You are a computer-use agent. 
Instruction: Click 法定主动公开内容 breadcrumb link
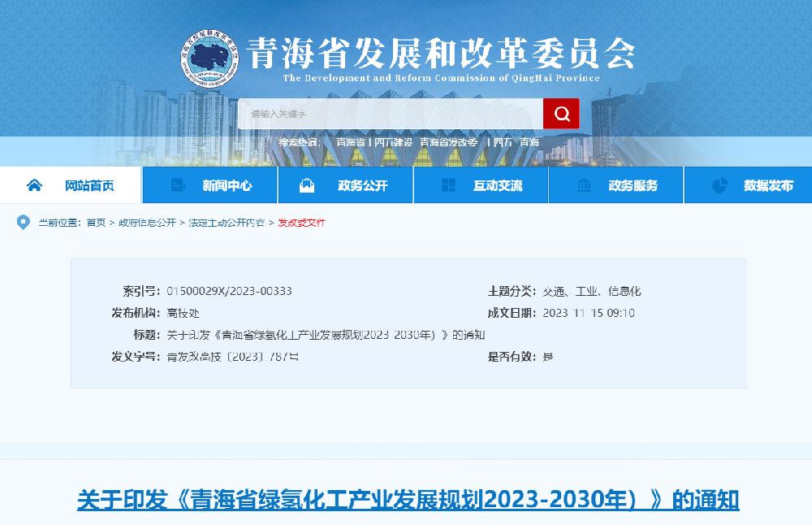(x=227, y=223)
